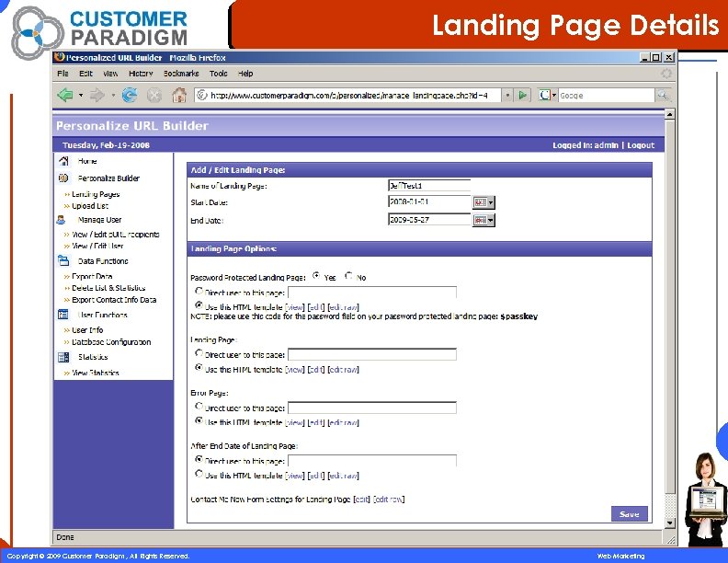Click the site icon in the address bar
728x563 pixels.
coord(201,96)
